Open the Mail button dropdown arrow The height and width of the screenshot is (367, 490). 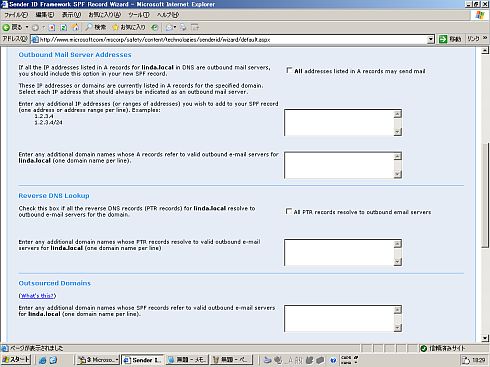(x=175, y=28)
